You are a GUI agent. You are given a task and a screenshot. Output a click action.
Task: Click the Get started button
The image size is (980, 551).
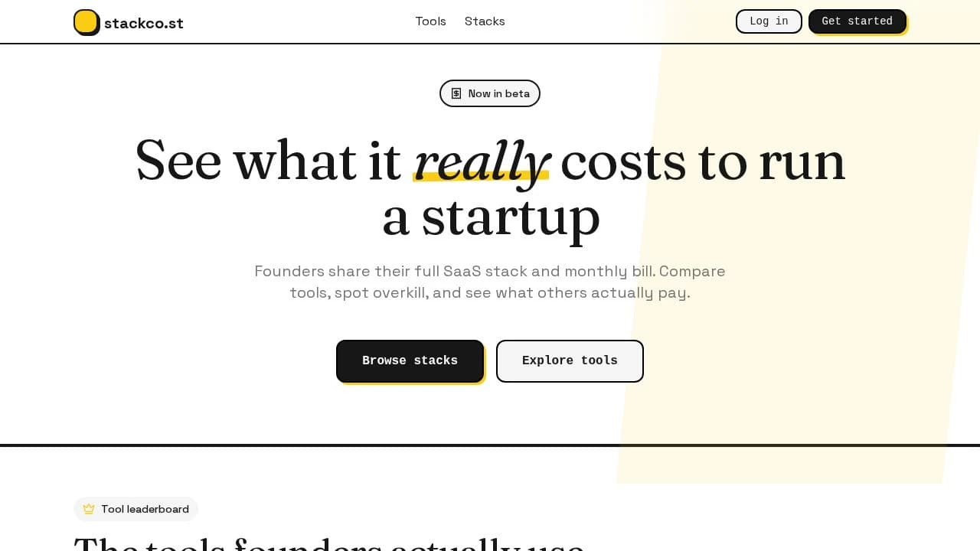click(x=857, y=21)
